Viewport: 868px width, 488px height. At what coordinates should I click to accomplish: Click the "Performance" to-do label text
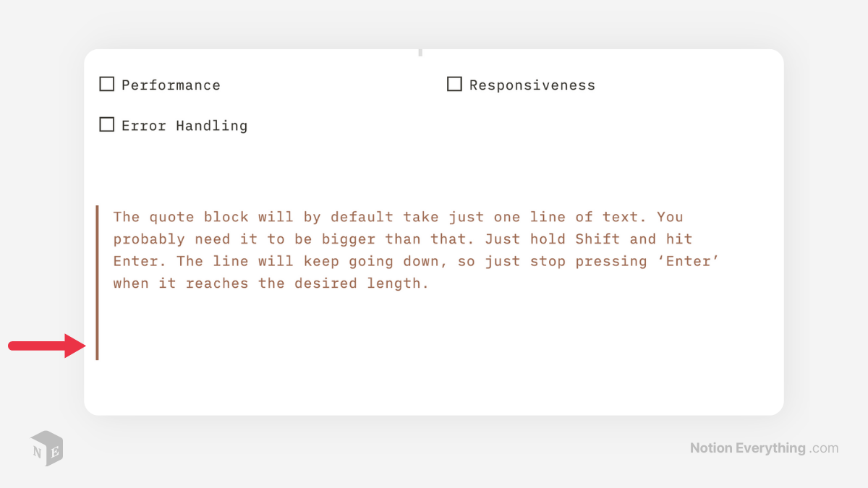[x=171, y=85]
